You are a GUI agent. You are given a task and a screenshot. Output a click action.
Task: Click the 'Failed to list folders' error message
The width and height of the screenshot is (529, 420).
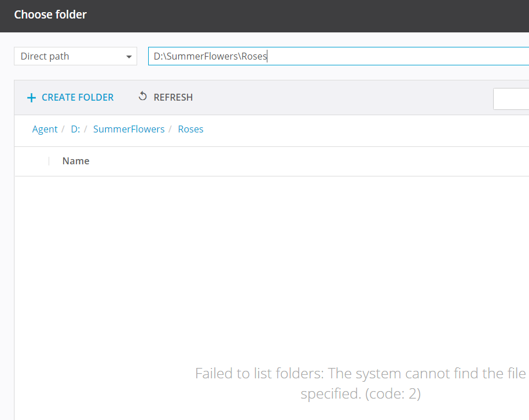click(360, 374)
